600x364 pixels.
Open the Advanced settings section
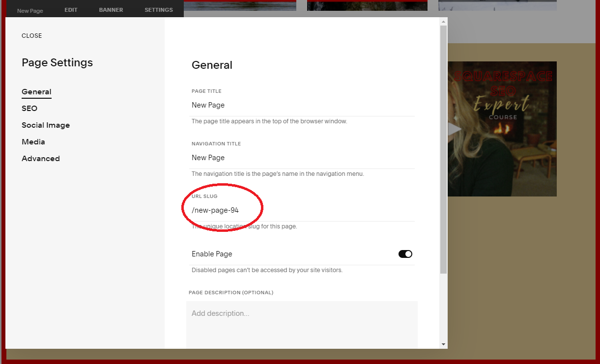[x=41, y=159]
